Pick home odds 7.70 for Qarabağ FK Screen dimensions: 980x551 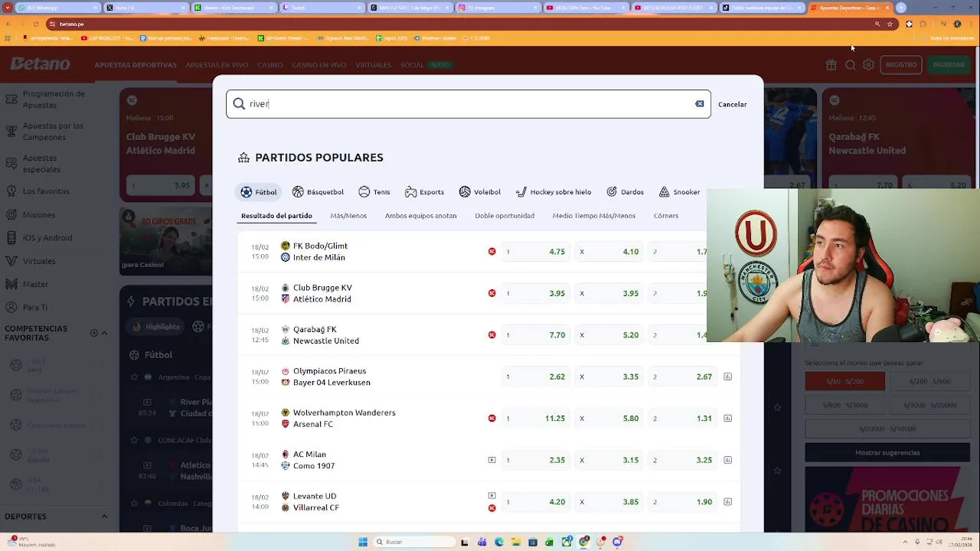(535, 335)
